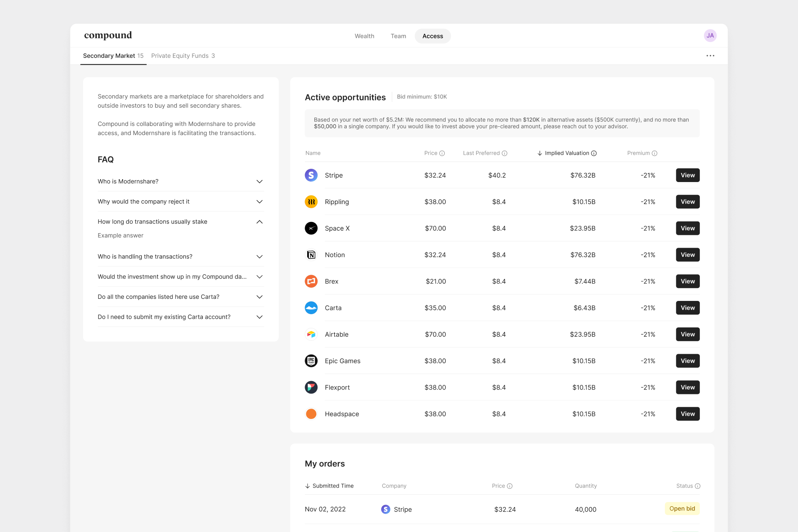The image size is (798, 532).
Task: Expand the Who is Modernshare question
Action: [180, 182]
